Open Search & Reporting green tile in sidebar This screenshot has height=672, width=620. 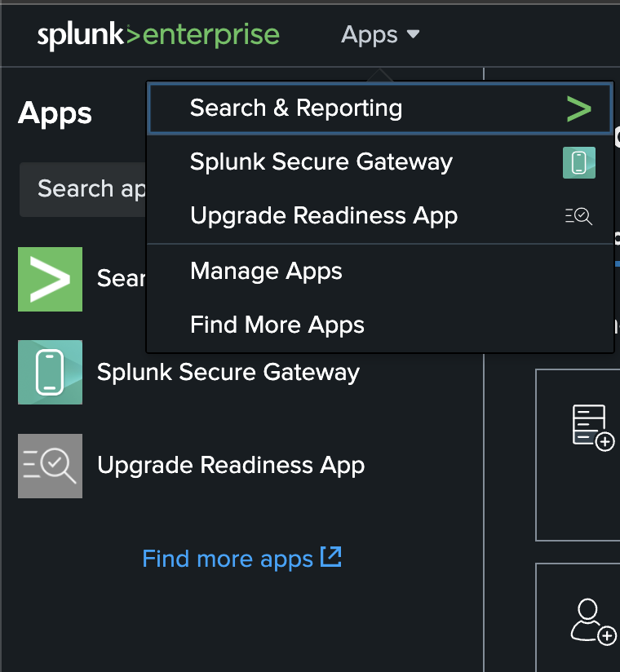click(50, 279)
